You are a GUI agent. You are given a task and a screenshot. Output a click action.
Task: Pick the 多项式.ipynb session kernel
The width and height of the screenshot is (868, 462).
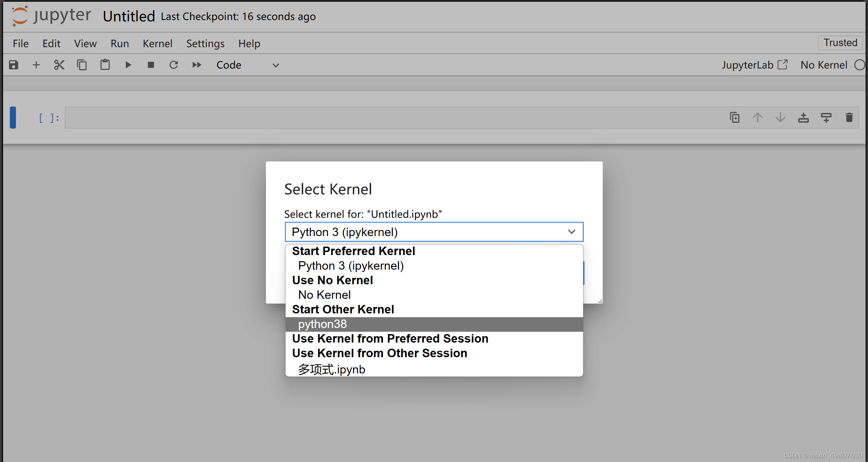click(x=331, y=369)
